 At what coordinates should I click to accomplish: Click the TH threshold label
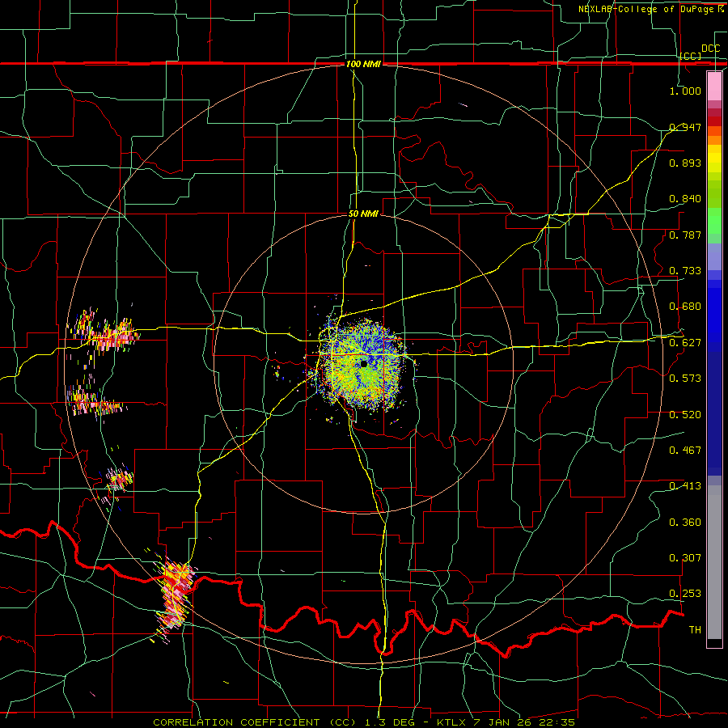coord(695,630)
